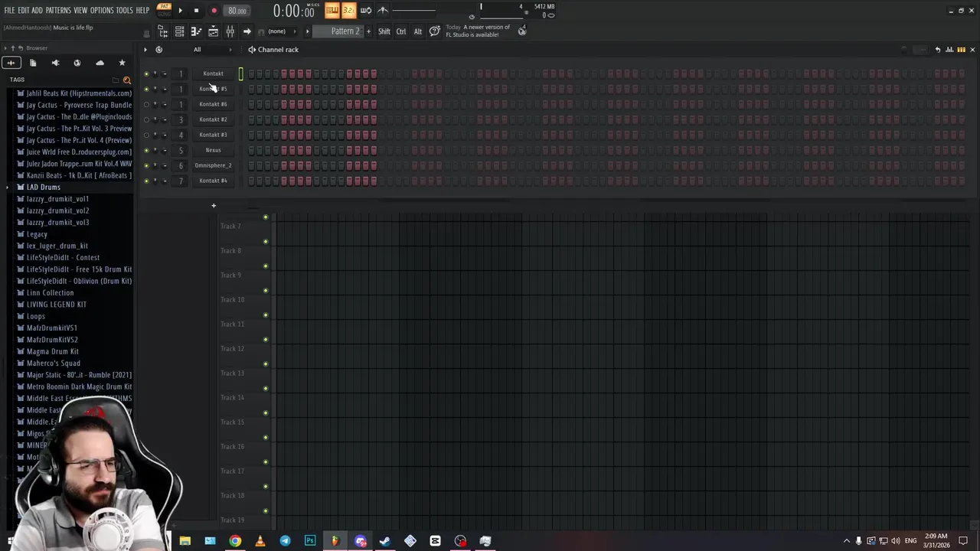The image size is (980, 551).
Task: Select the globe online browser tab icon
Action: point(77,63)
